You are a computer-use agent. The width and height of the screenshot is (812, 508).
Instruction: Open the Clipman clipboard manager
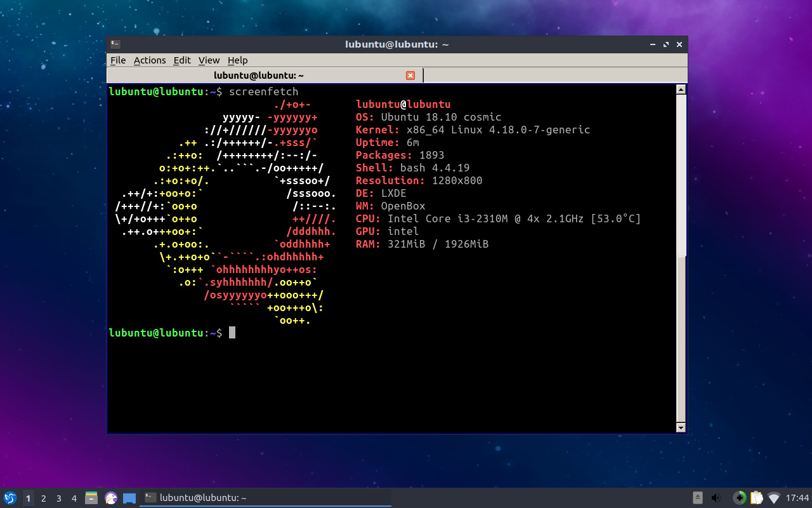coord(756,498)
